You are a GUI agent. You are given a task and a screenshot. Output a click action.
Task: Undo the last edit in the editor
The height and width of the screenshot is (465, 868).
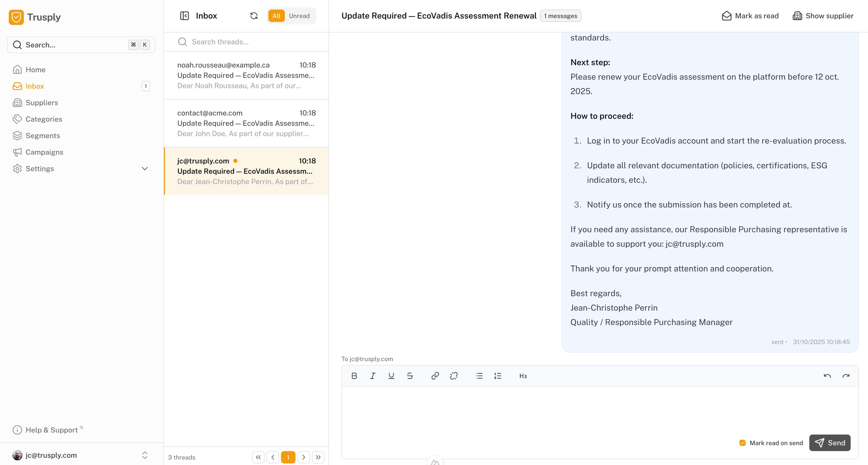point(827,376)
